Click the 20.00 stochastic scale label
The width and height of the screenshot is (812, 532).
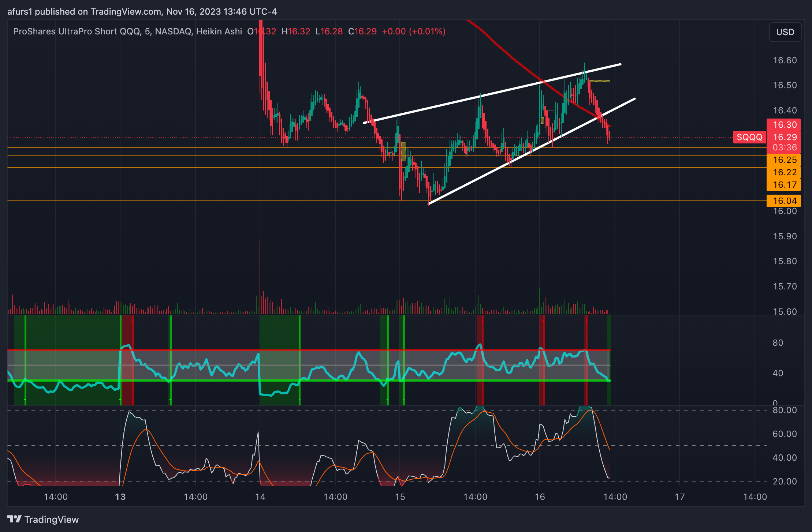(x=785, y=482)
